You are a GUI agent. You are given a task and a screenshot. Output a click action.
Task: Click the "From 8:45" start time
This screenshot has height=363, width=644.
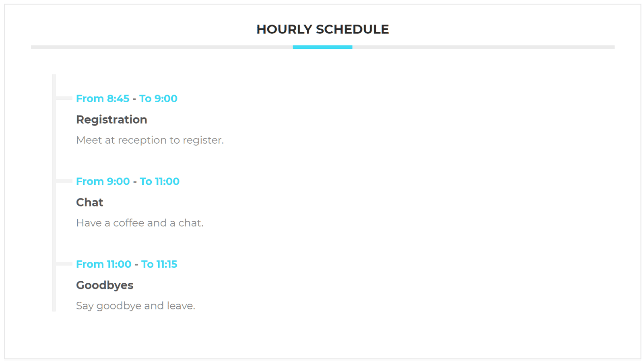[x=103, y=99]
